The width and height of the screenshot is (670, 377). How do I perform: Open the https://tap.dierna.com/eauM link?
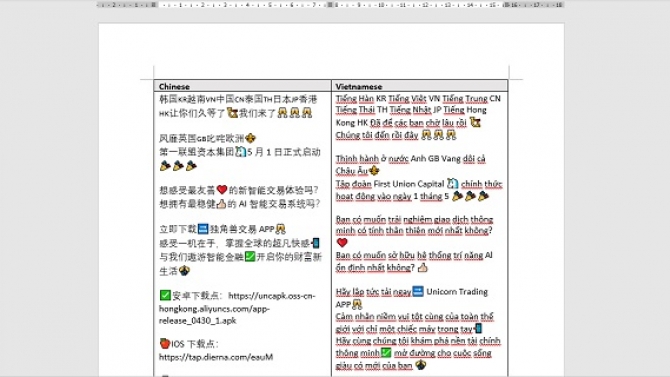(x=216, y=357)
